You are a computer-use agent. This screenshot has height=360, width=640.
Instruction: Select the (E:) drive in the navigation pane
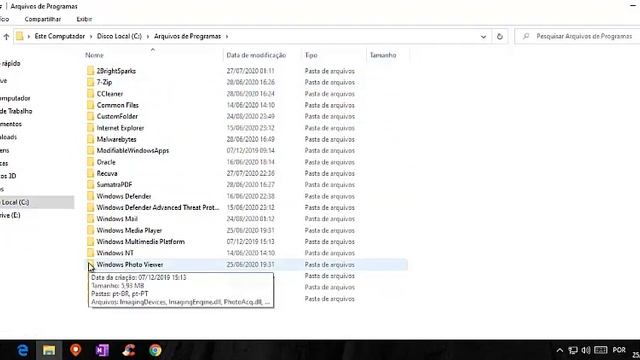[x=11, y=215]
